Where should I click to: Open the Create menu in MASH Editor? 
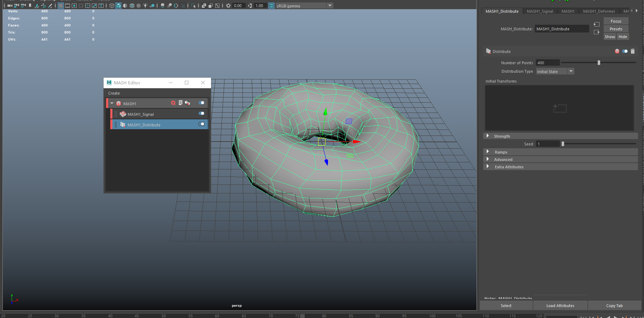pos(114,93)
